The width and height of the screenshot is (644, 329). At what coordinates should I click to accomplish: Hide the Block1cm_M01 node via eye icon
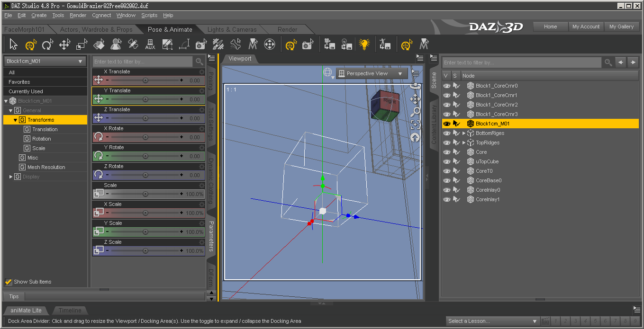tap(446, 124)
